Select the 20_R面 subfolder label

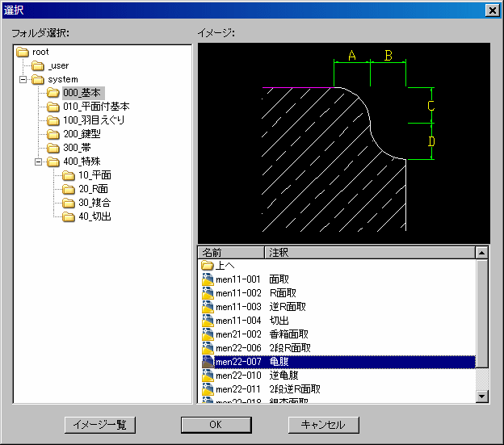pos(93,189)
